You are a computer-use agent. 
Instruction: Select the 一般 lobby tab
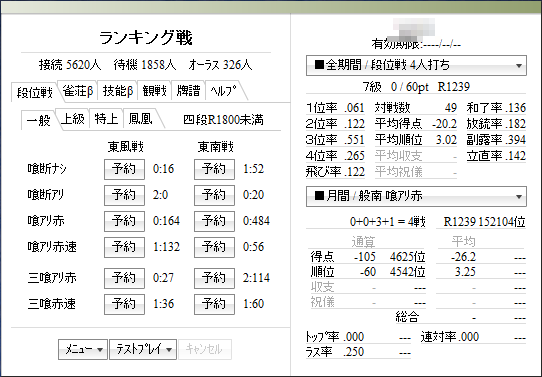38,120
